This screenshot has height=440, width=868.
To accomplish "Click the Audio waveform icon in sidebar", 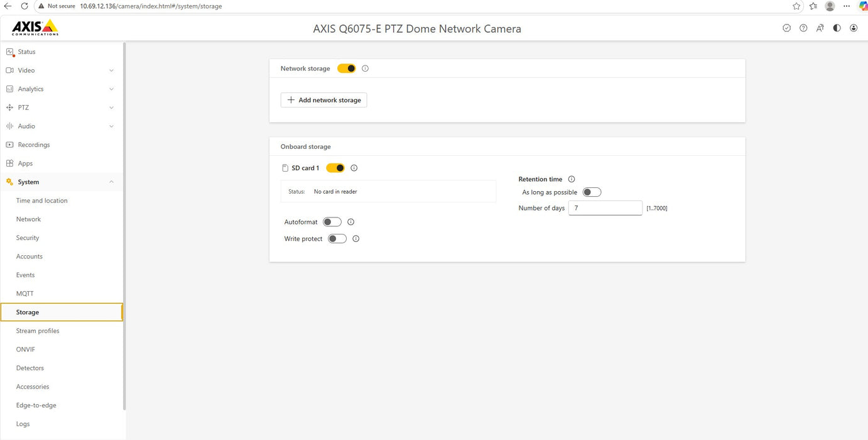I will point(9,126).
